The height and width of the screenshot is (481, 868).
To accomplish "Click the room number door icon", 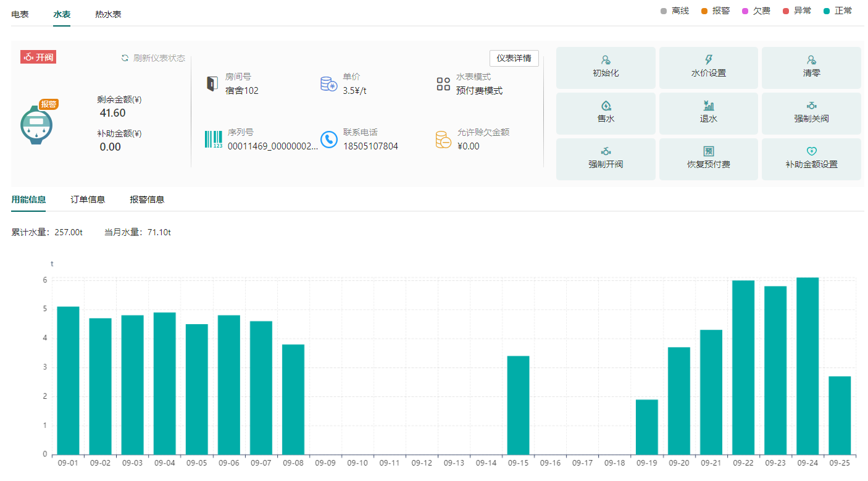I will pos(212,84).
